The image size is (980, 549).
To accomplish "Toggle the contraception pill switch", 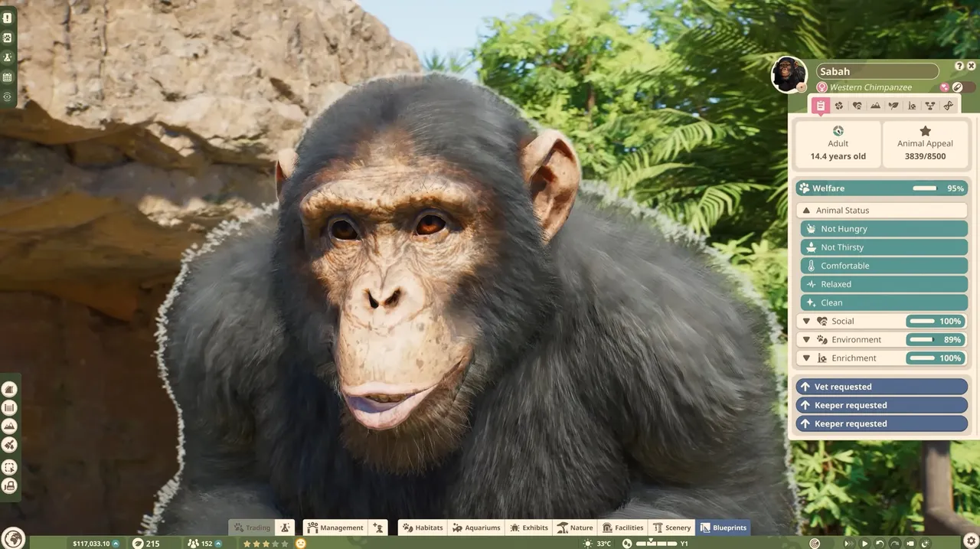I will [962, 87].
